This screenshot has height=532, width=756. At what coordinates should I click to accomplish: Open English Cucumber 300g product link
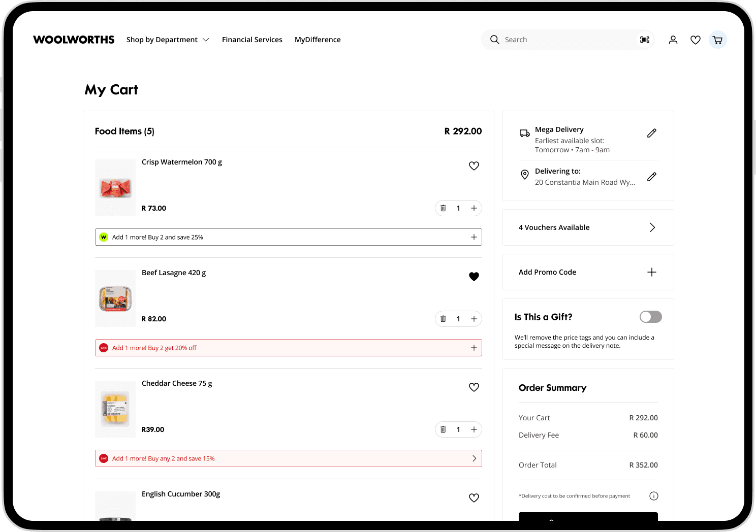coord(181,494)
